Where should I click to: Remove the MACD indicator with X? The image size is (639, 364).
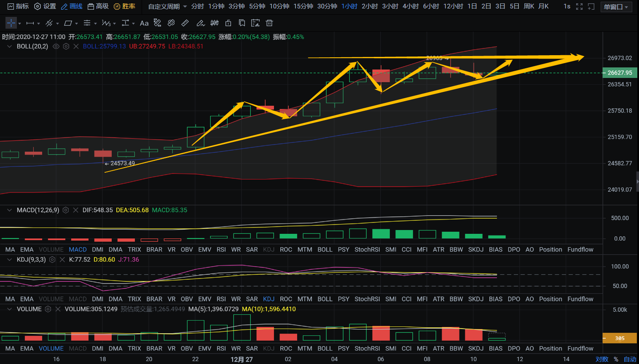(x=76, y=210)
